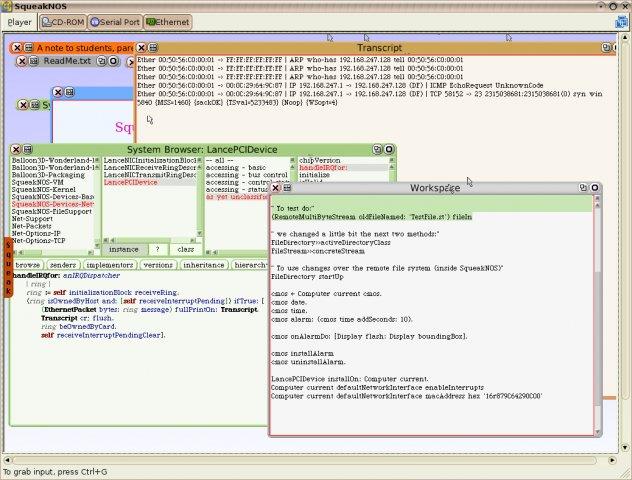Click the Ethernet device icon

(152, 20)
